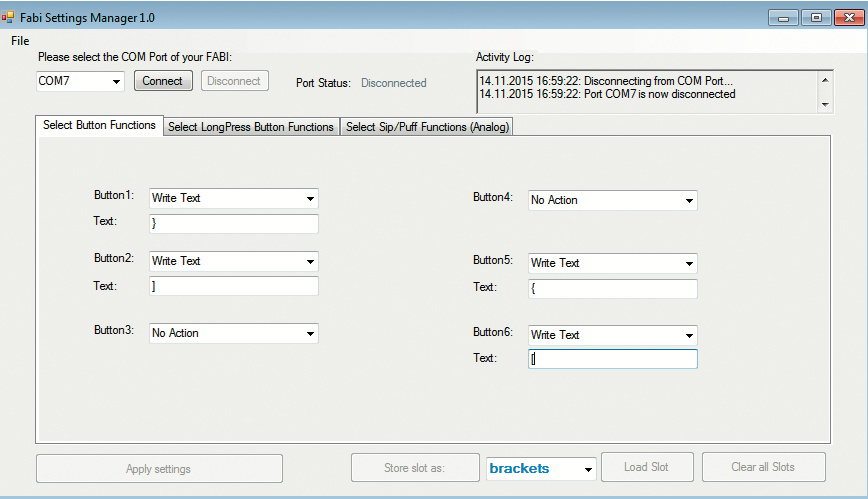Minimize the Fabi Settings Manager window
Screen dimensions: 868x499
coord(783,18)
